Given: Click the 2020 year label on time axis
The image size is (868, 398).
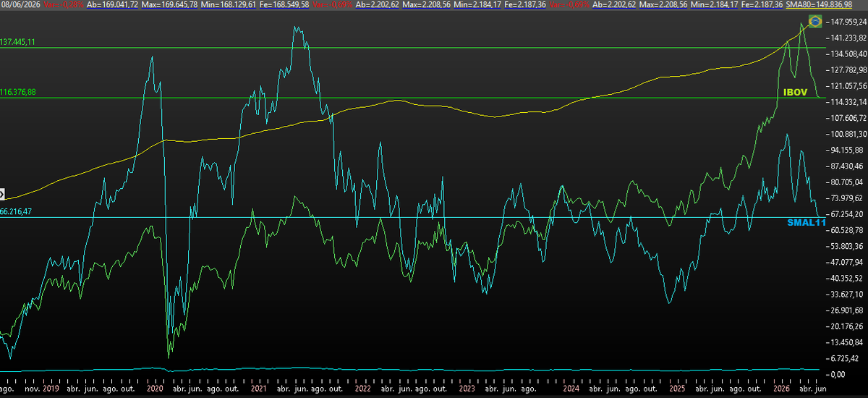Looking at the screenshot, I should pyautogui.click(x=156, y=388).
